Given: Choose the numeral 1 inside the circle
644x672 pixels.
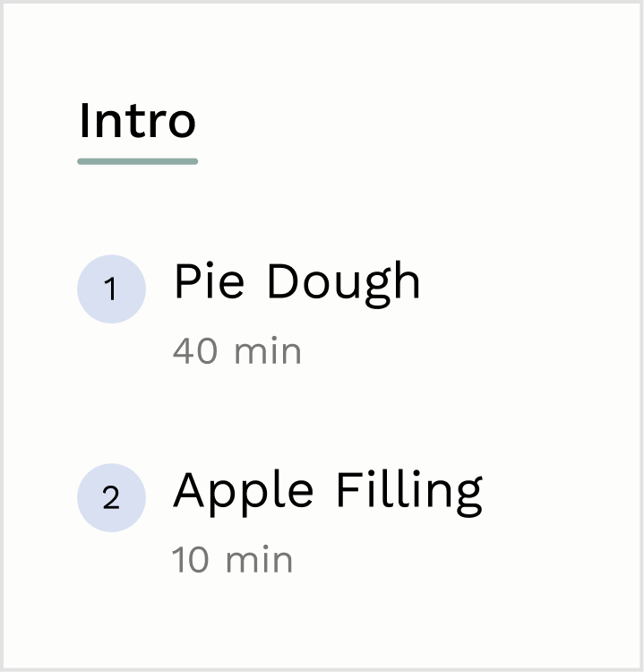Looking at the screenshot, I should pyautogui.click(x=110, y=289).
